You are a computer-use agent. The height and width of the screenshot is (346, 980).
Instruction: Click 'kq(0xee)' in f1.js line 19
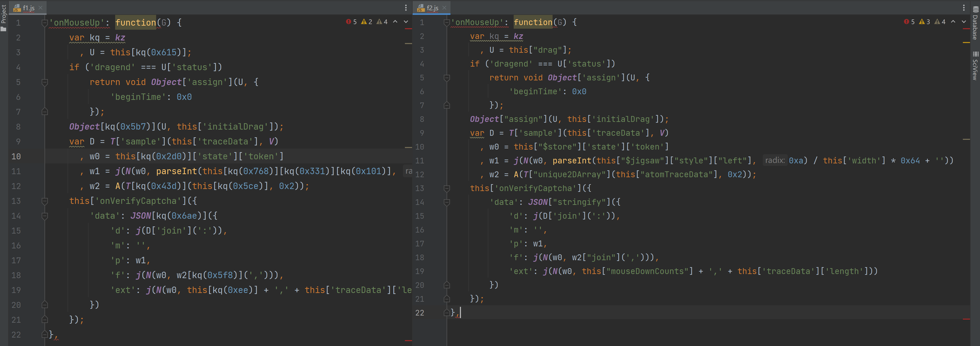click(233, 290)
